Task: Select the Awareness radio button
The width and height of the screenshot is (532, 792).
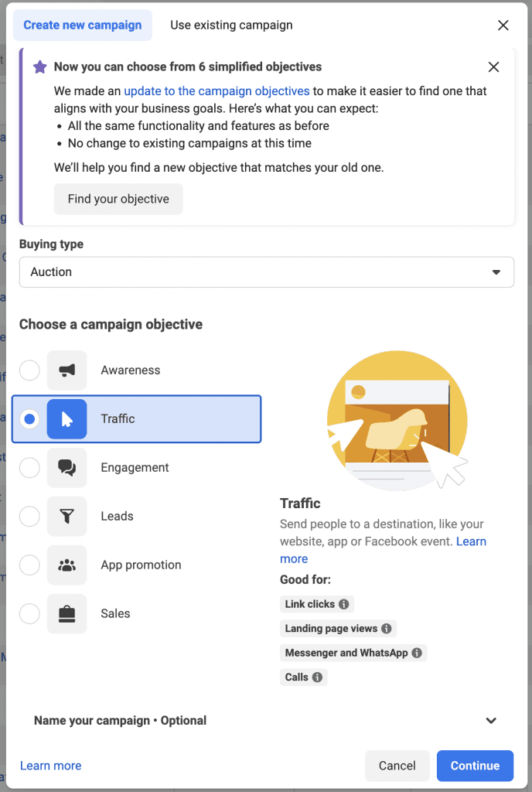Action: (30, 370)
